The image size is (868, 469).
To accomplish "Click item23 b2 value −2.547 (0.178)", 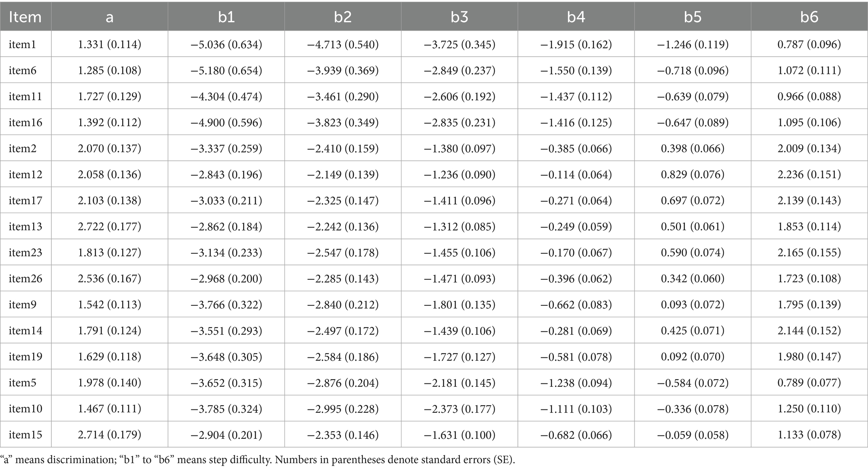I will (343, 253).
